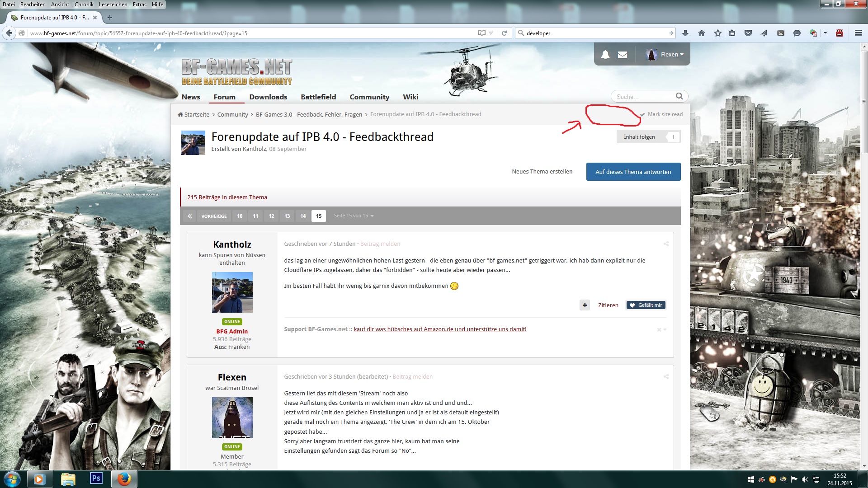868x488 pixels.
Task: Click the Firefox taskbar icon
Action: pyautogui.click(x=124, y=479)
